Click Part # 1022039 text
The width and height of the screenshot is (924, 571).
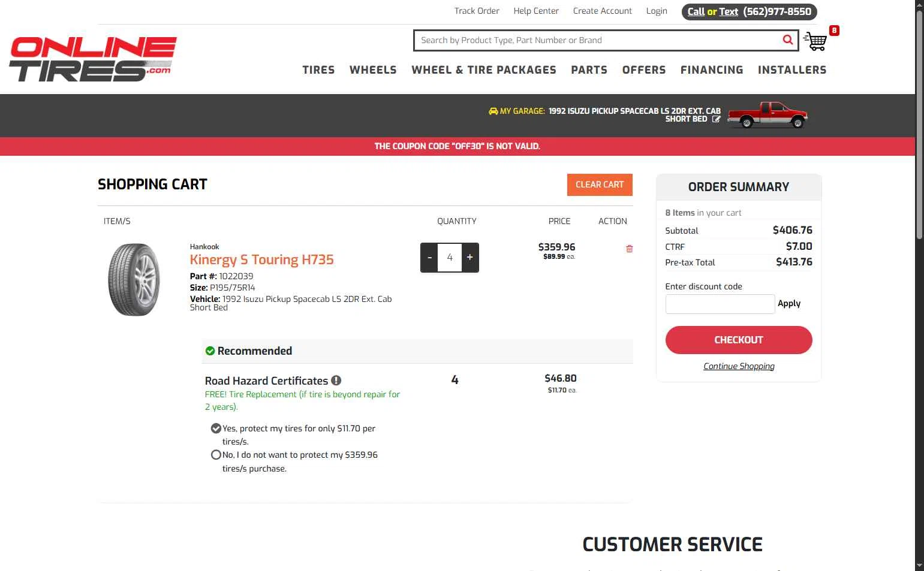221,276
